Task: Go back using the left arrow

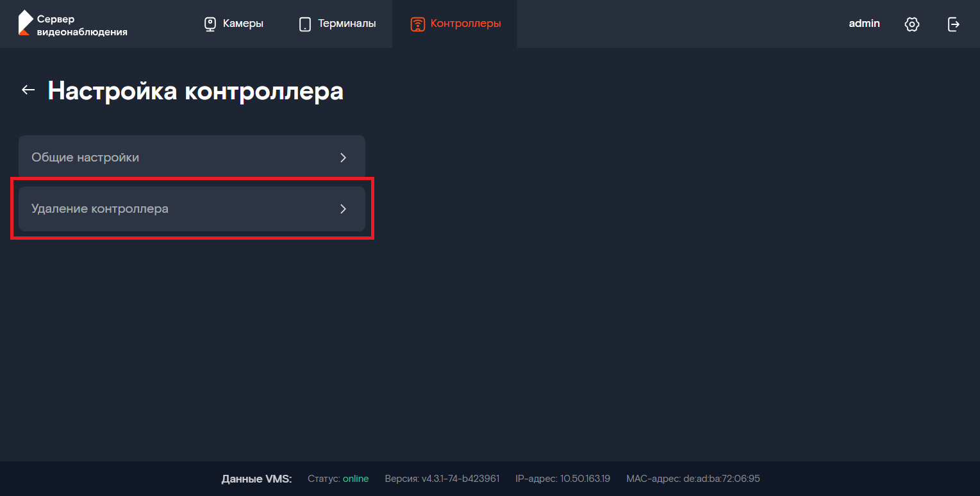Action: coord(28,90)
